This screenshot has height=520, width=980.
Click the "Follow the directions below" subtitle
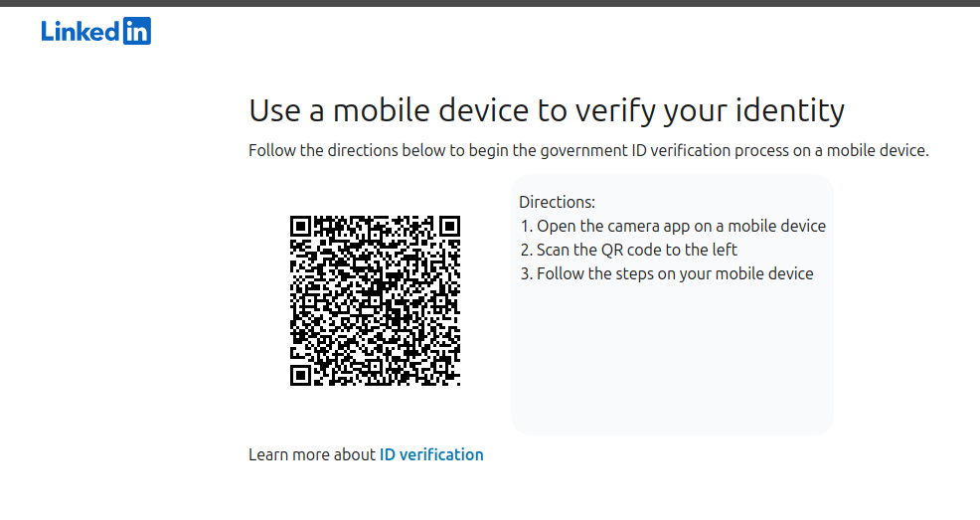pos(588,150)
